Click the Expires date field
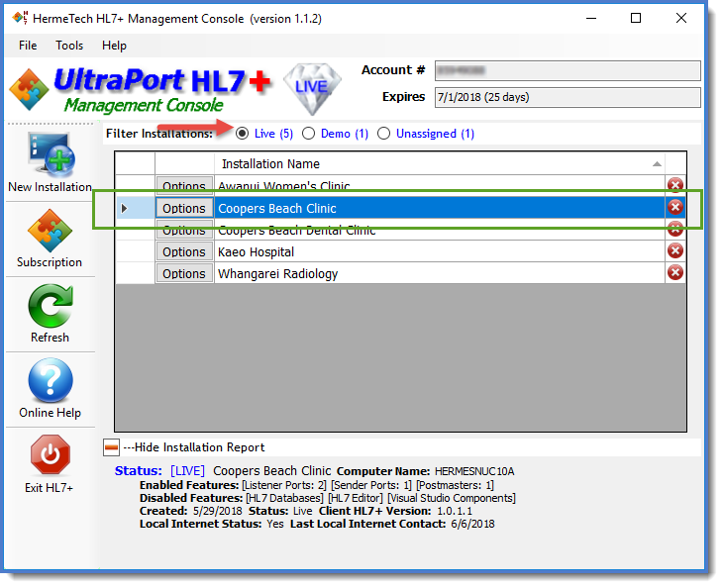 568,97
